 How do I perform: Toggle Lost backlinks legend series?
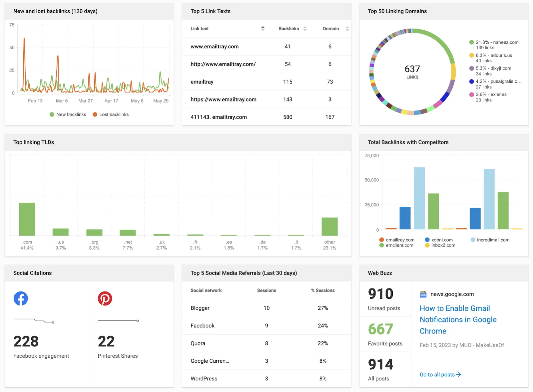pyautogui.click(x=95, y=114)
